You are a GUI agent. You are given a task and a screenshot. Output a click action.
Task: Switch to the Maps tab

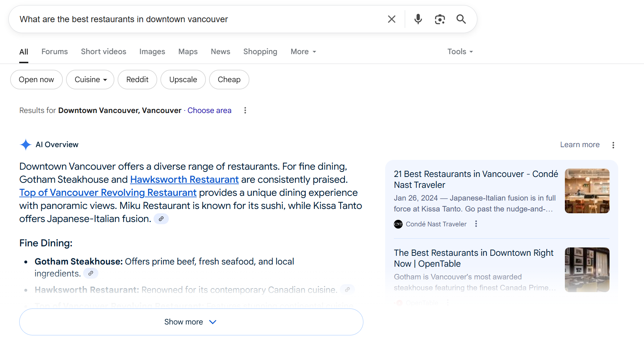[x=188, y=52]
